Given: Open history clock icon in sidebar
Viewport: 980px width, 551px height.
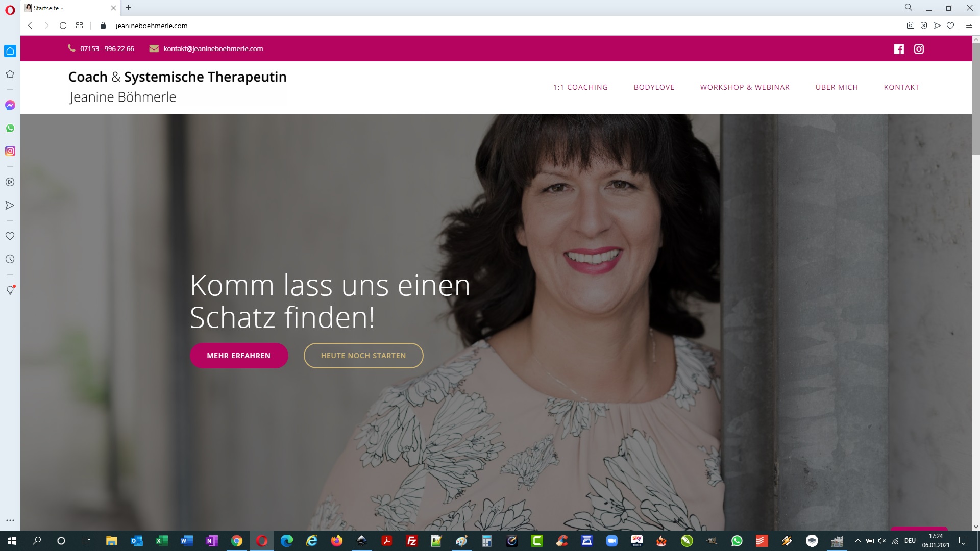Looking at the screenshot, I should point(10,259).
